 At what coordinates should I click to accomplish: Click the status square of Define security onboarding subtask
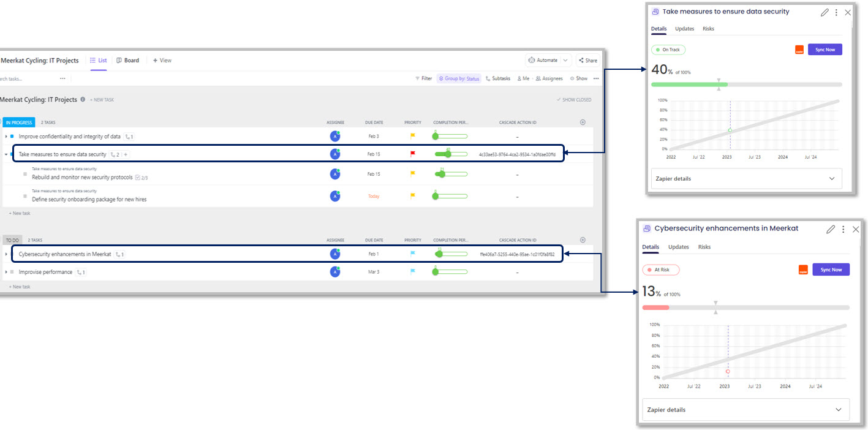pyautogui.click(x=25, y=196)
